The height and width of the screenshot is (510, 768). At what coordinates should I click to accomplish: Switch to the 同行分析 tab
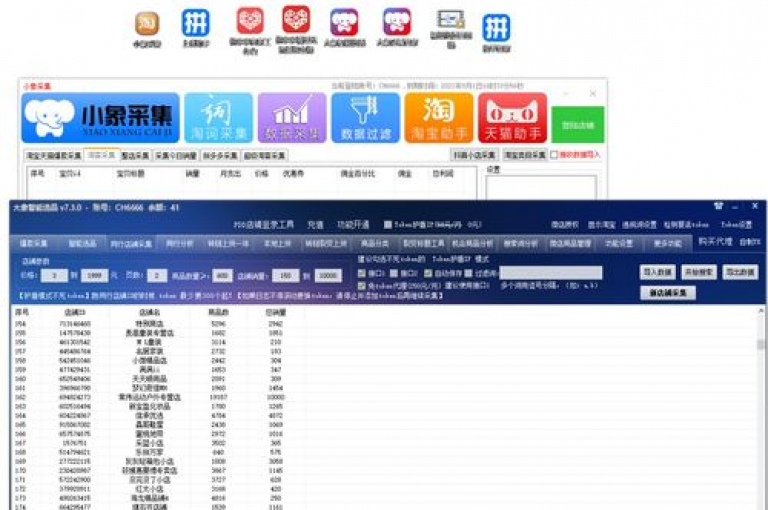pyautogui.click(x=179, y=243)
